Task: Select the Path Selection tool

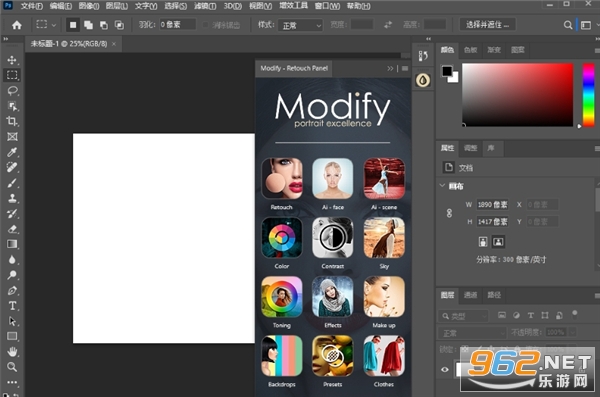Action: [12, 321]
